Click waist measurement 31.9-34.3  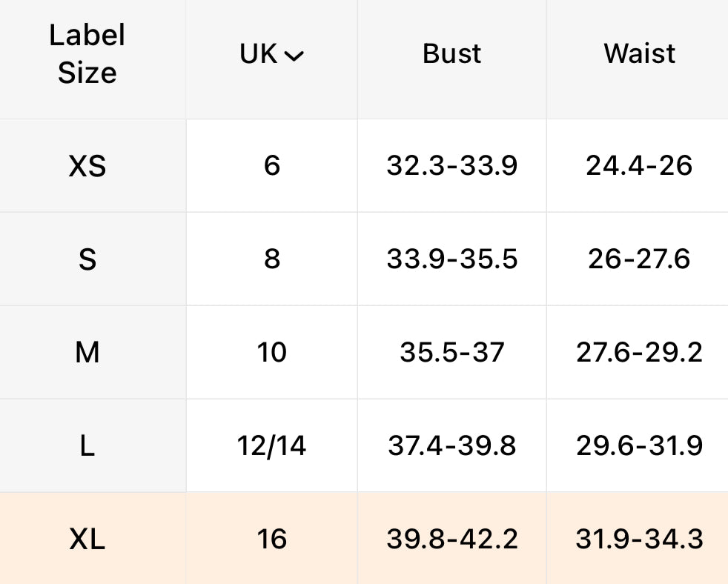[639, 539]
